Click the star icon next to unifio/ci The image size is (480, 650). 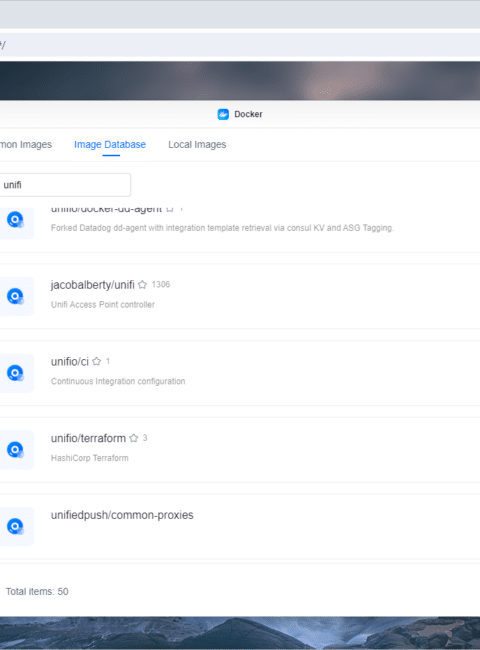[x=97, y=361]
